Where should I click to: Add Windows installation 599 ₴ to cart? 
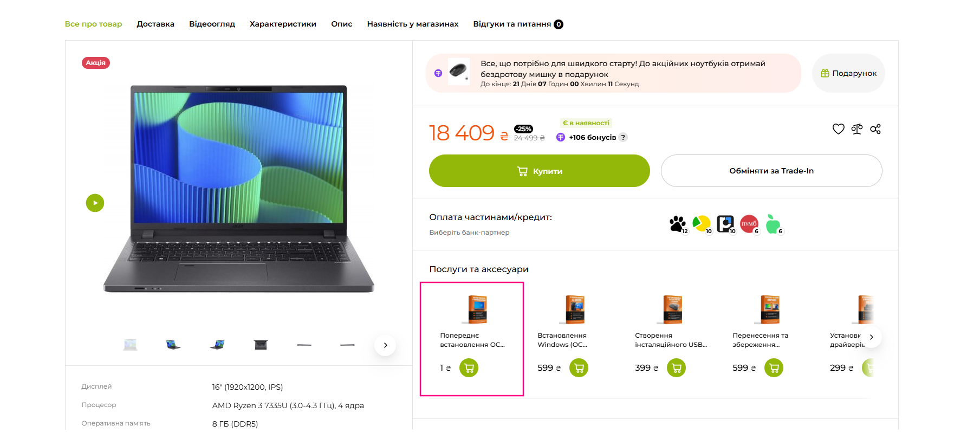coord(579,368)
